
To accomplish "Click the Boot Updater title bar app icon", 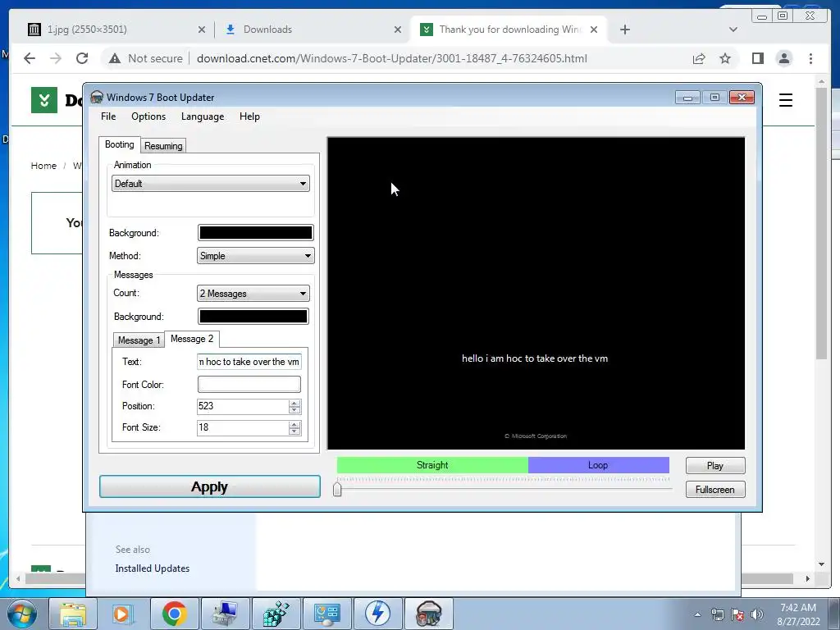I will click(97, 97).
